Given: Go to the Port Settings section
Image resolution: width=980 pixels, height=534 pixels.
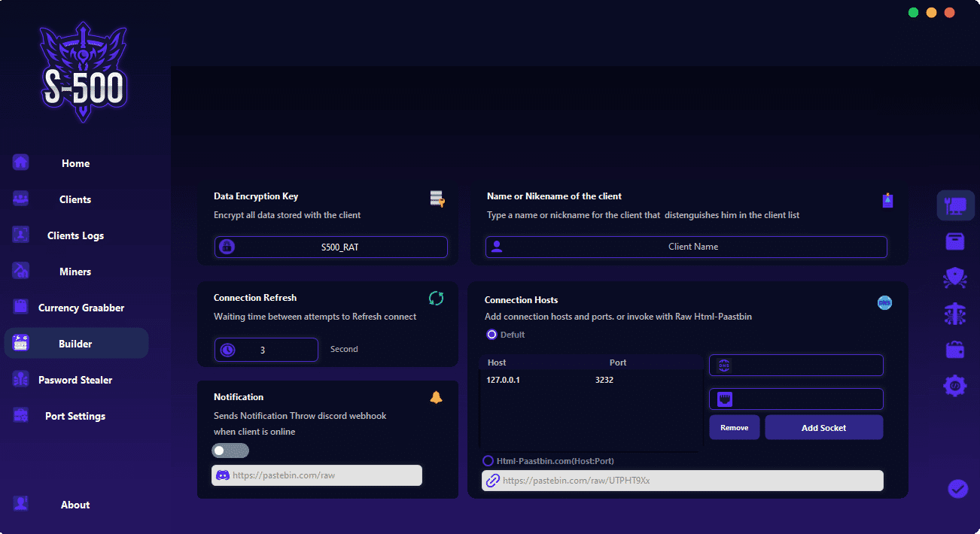Looking at the screenshot, I should pos(76,416).
